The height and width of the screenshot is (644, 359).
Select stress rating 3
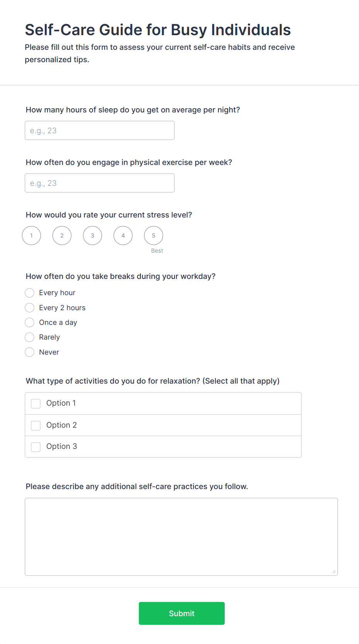coord(93,236)
